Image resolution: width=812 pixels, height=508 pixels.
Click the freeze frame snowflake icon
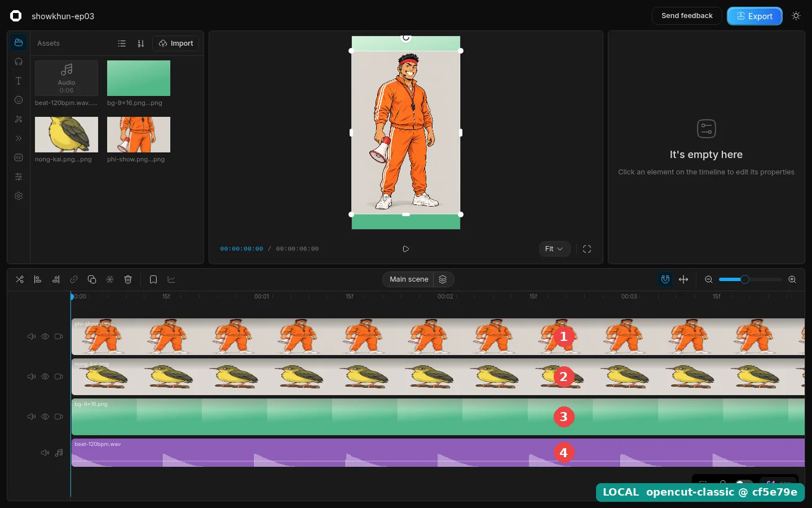coord(110,279)
